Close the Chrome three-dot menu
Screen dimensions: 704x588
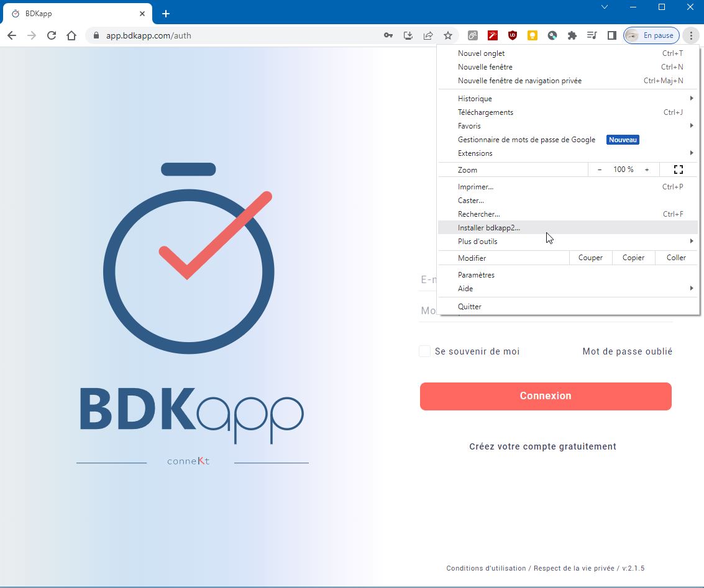click(x=691, y=35)
